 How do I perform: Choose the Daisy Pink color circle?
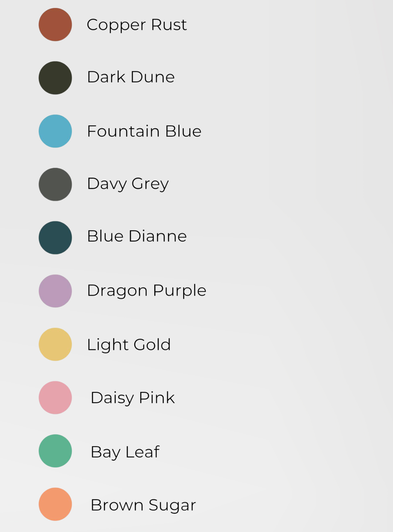pos(55,397)
